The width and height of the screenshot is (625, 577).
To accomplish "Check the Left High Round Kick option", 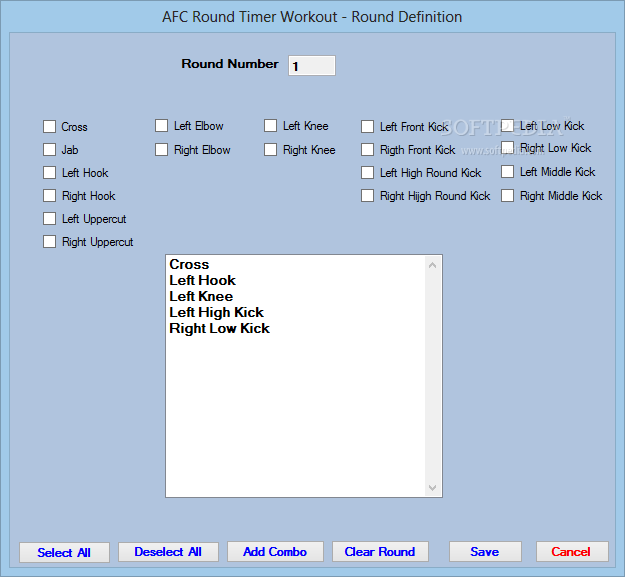I will tap(368, 173).
